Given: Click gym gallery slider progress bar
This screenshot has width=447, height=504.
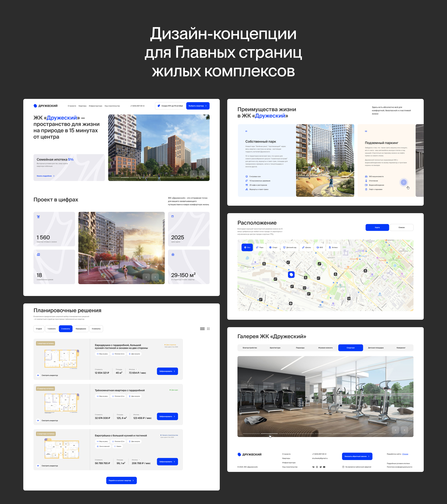Looking at the screenshot, I should [269, 433].
